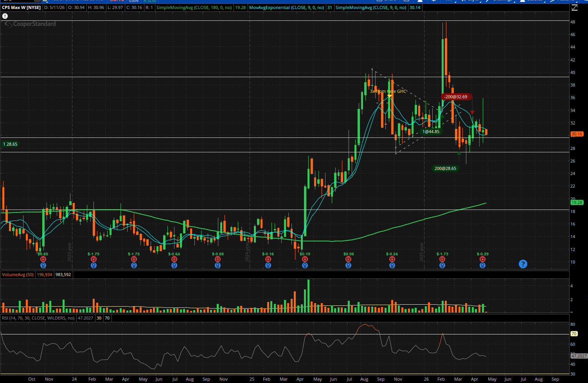Select the blue lightbulb icon under $-0.16

click(268, 266)
